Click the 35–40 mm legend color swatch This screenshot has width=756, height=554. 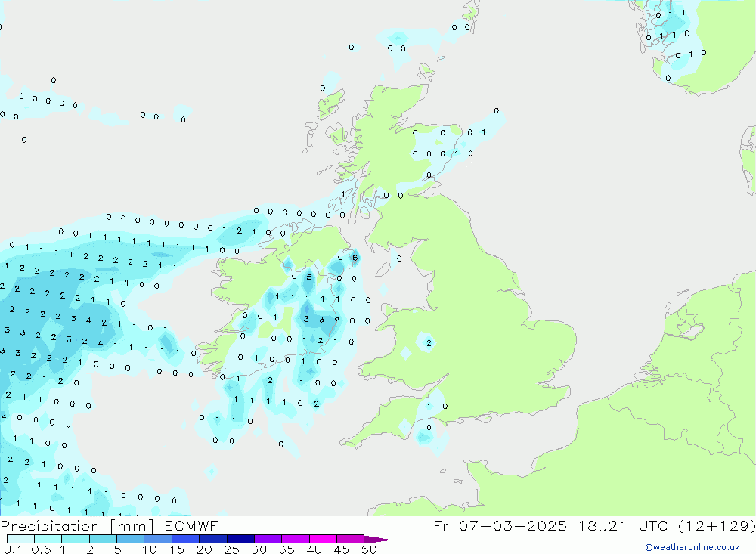click(x=295, y=539)
